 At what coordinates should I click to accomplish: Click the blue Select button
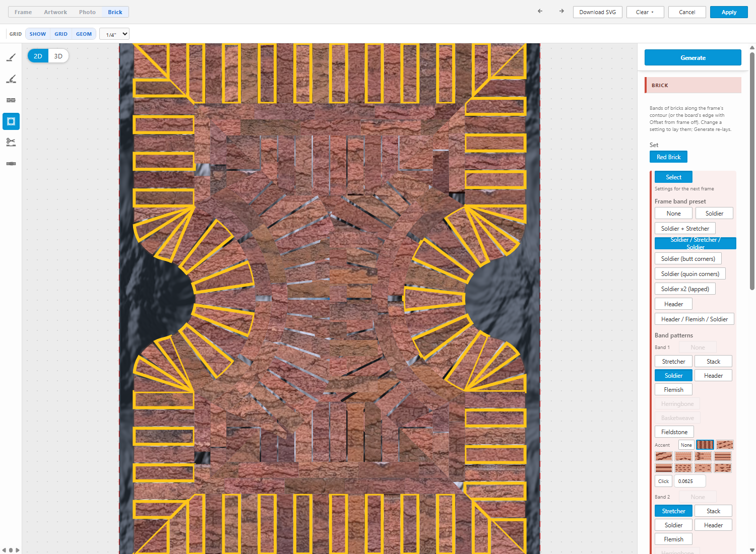(x=673, y=177)
